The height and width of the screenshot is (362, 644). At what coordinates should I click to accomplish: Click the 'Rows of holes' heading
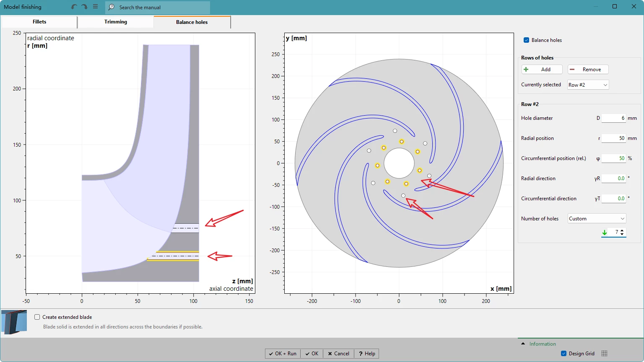point(537,58)
